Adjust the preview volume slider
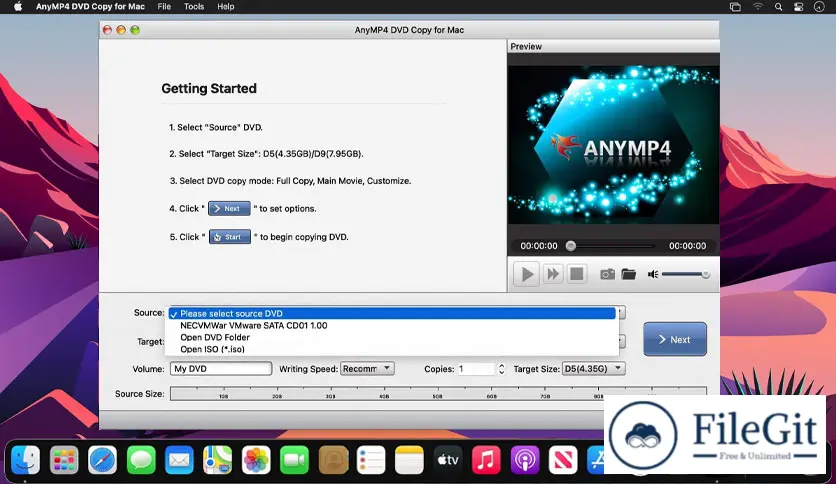Viewport: 836px width, 484px height. pos(686,274)
